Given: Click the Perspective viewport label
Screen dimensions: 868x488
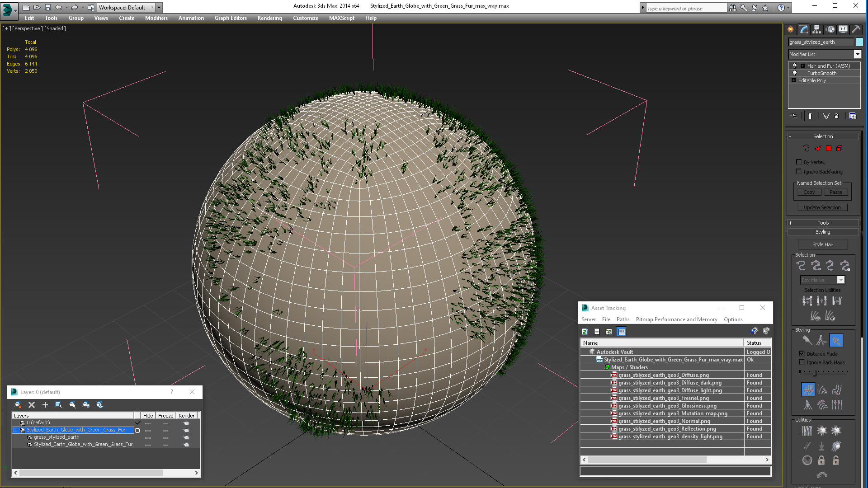Looking at the screenshot, I should (28, 28).
